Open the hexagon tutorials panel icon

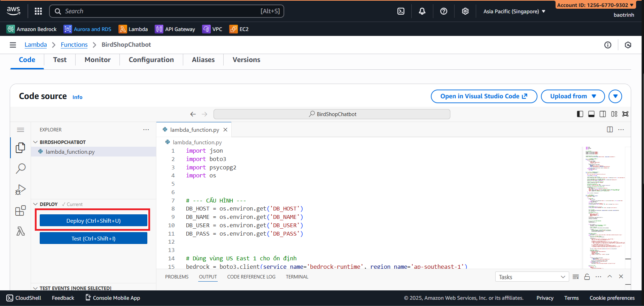coord(628,45)
